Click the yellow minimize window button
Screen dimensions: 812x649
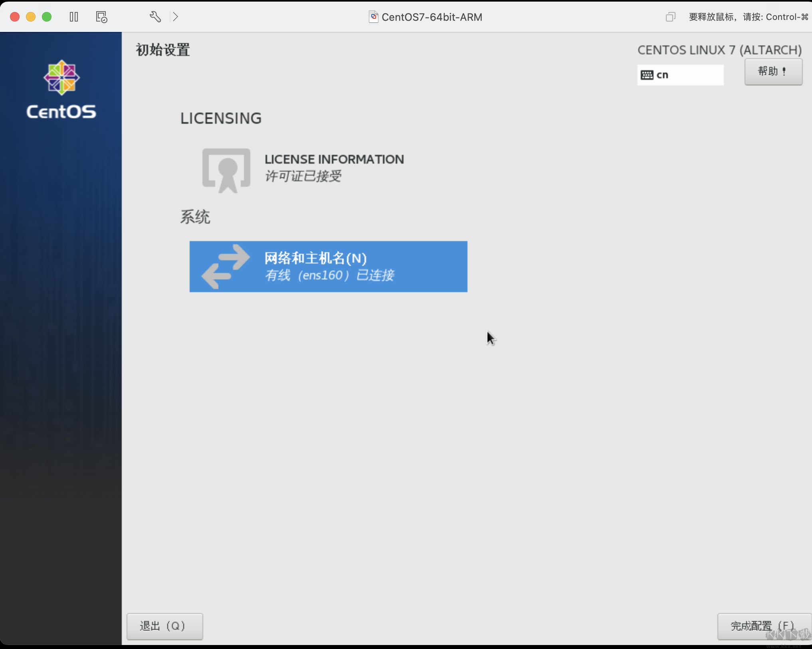click(x=31, y=17)
